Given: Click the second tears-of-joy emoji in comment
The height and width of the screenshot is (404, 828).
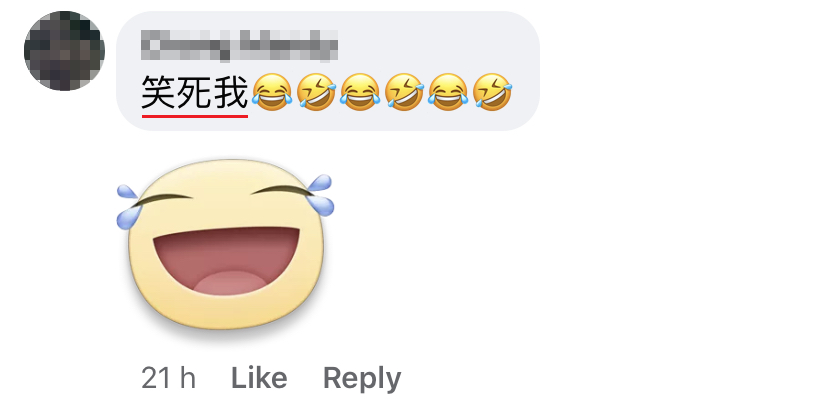Looking at the screenshot, I should click(360, 92).
